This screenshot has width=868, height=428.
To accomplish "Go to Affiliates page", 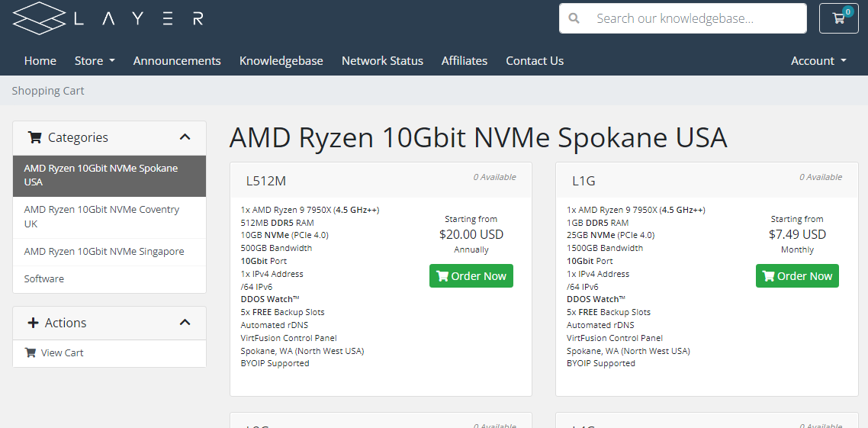I will pos(465,61).
